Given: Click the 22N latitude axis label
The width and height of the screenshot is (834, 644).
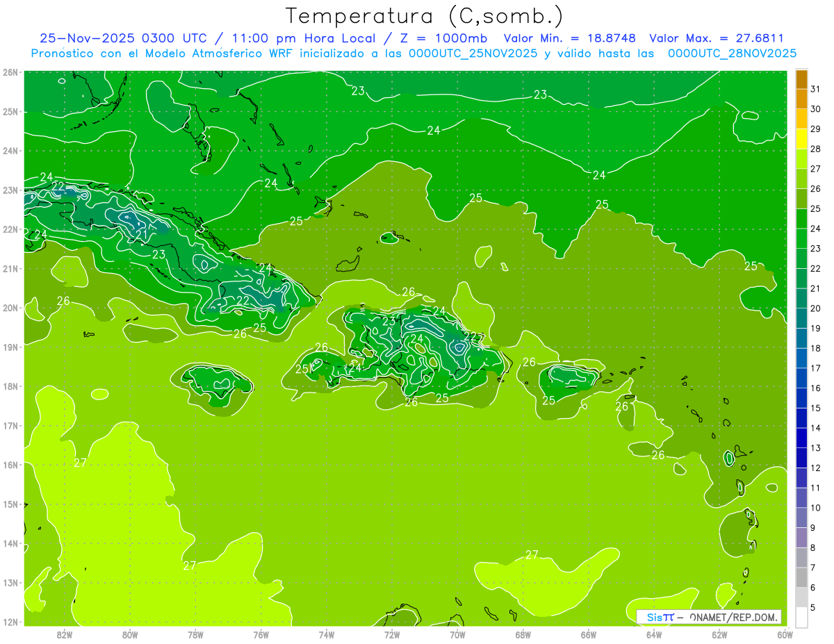Looking at the screenshot, I should (x=10, y=229).
